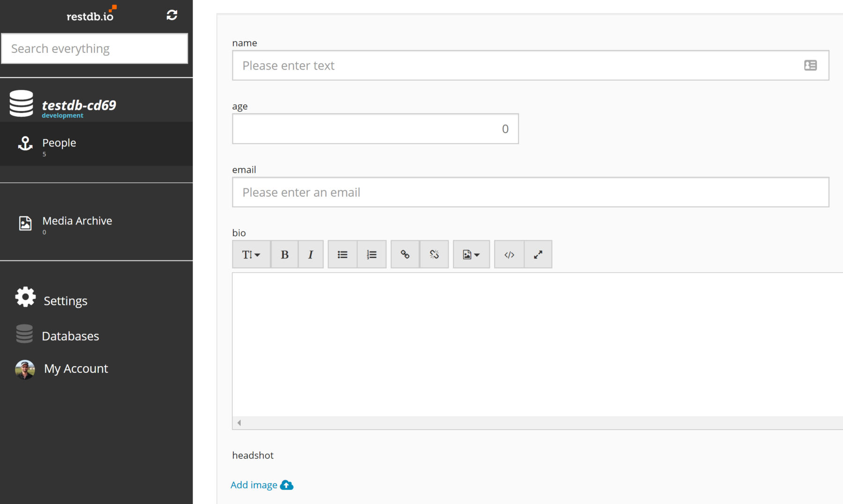Click the numbered list icon

point(371,254)
